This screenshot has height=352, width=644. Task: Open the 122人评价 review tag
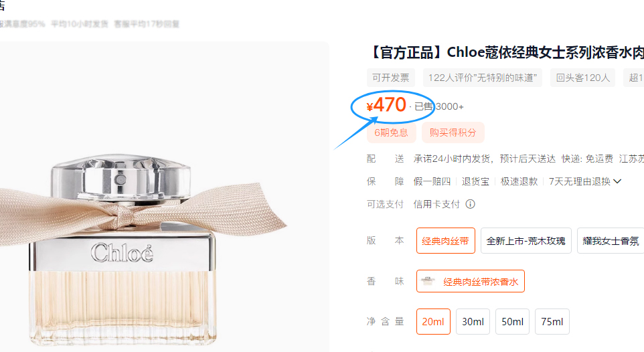coord(483,78)
